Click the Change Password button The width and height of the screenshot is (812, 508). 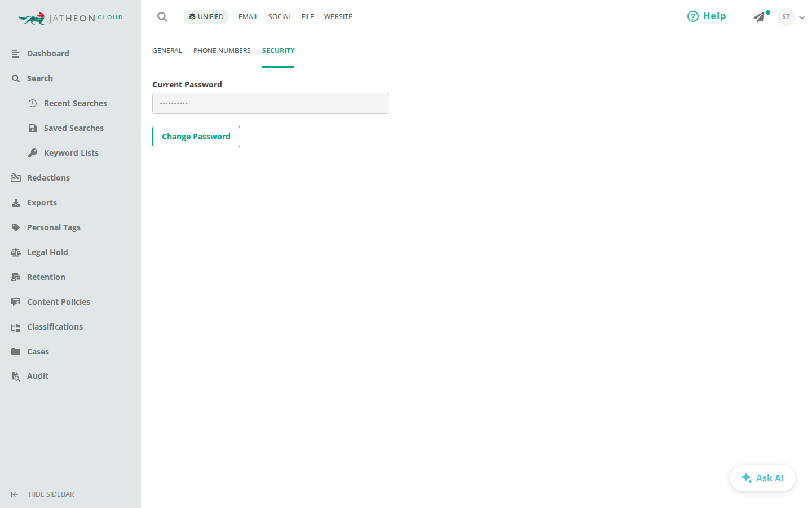(x=196, y=137)
